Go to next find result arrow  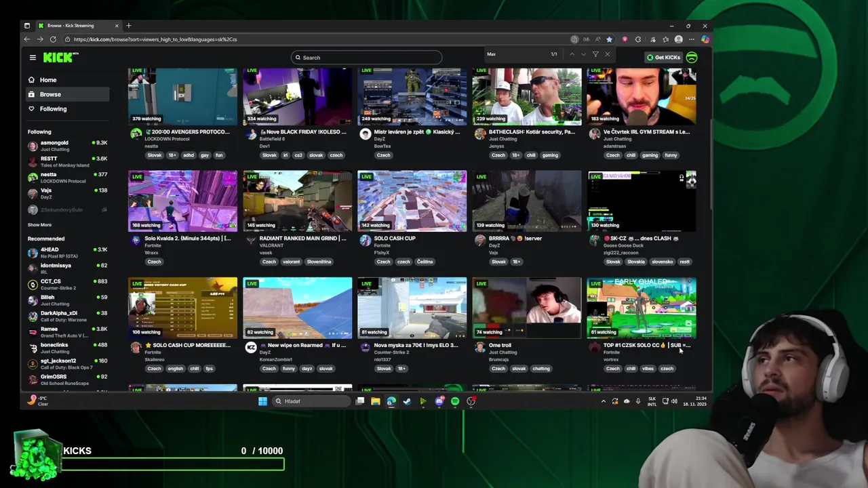pos(583,54)
